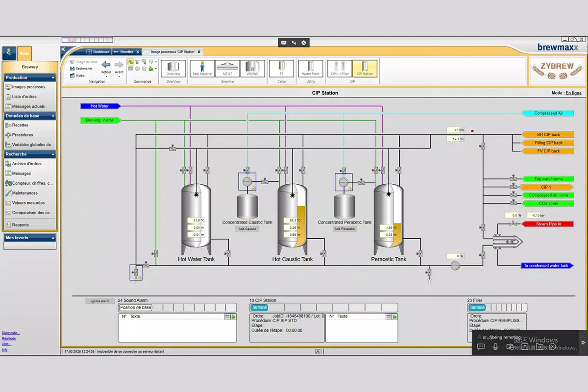Click the Rechercher binoculars item
This screenshot has width=588, height=392.
click(81, 69)
